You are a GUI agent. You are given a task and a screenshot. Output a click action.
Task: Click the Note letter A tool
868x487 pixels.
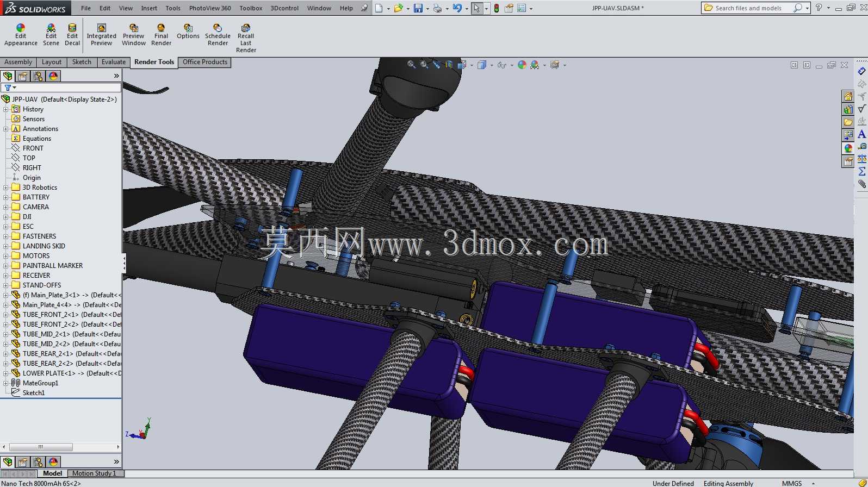(861, 134)
